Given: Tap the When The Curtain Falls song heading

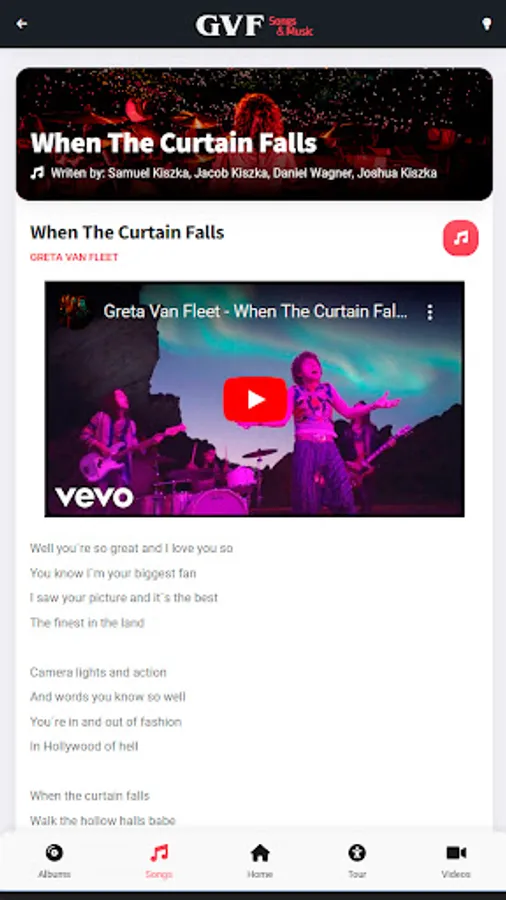Looking at the screenshot, I should (127, 232).
